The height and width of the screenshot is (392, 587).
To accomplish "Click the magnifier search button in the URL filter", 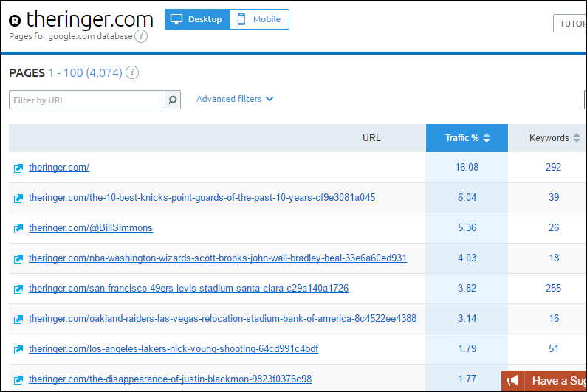I will [x=173, y=100].
